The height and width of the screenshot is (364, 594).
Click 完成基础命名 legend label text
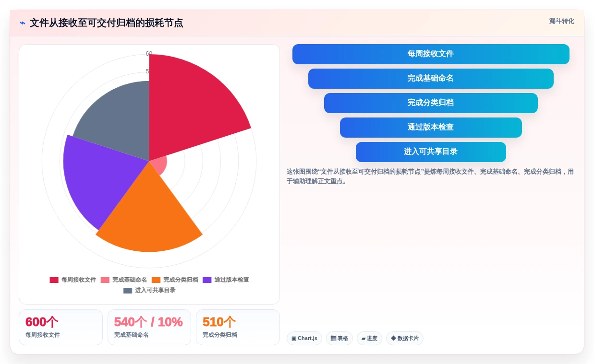click(130, 280)
